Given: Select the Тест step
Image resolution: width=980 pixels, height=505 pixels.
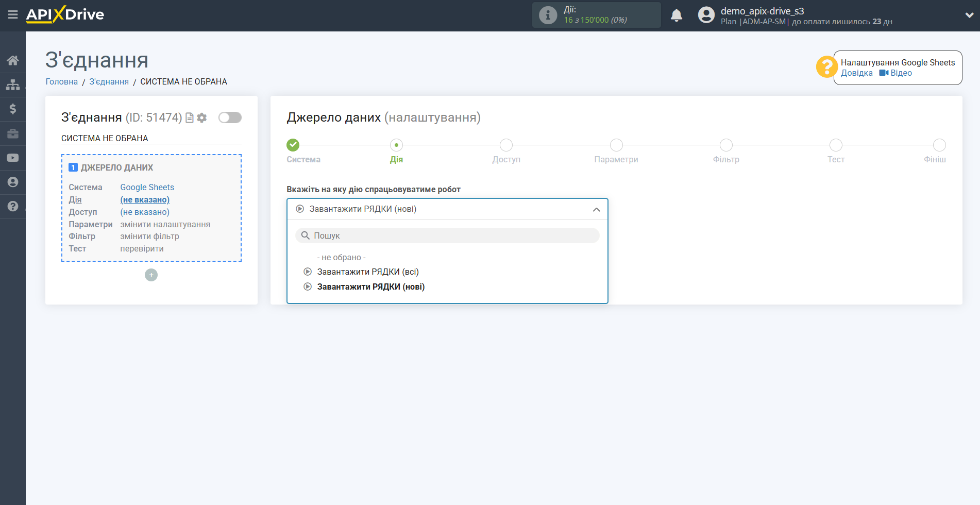Looking at the screenshot, I should click(836, 145).
